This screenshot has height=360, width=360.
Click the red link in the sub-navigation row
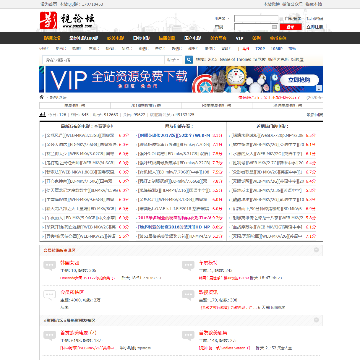[246, 49]
